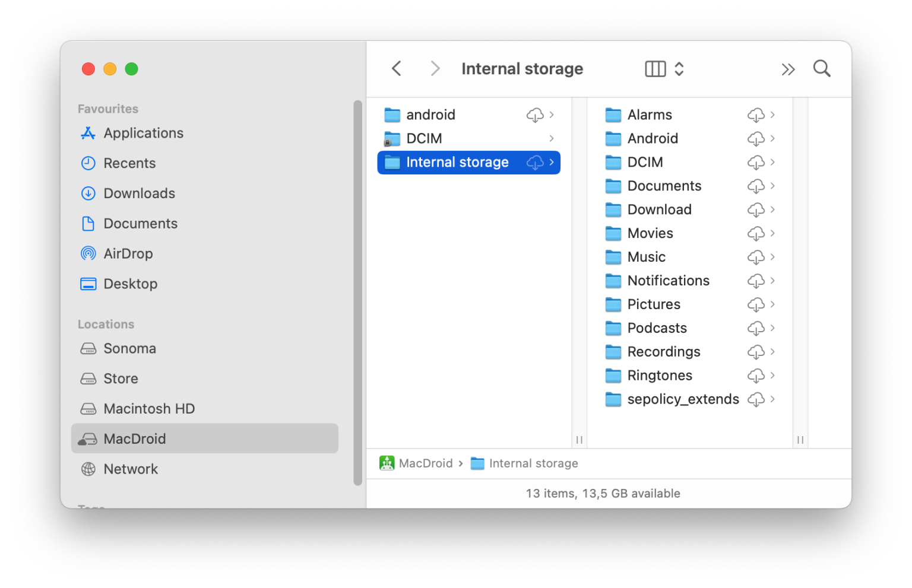
Task: Expand the DCIM folder chevron
Action: [552, 138]
